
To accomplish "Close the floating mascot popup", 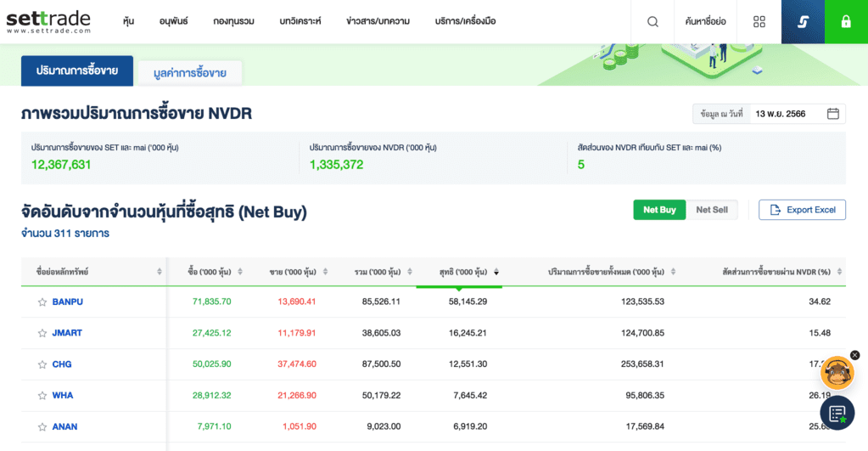I will tap(854, 355).
